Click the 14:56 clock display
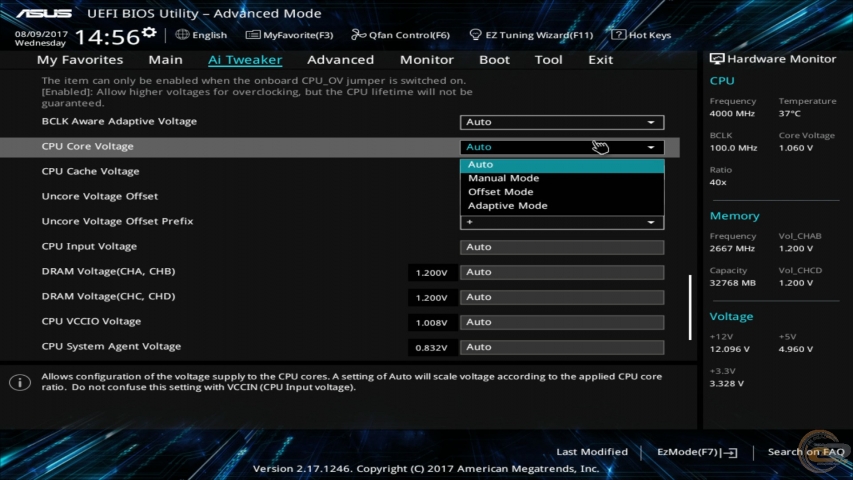Image resolution: width=853 pixels, height=480 pixels. point(107,37)
